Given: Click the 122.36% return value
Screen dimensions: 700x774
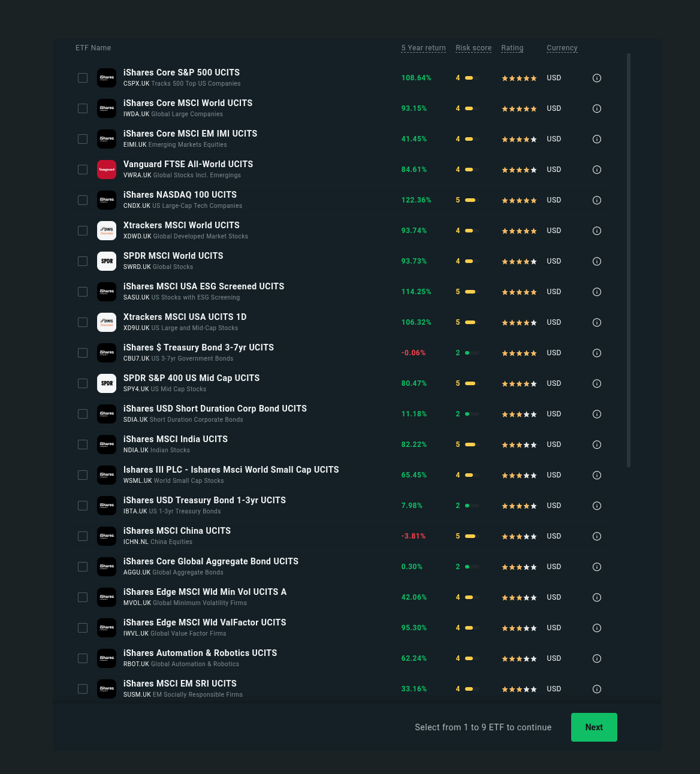Looking at the screenshot, I should click(417, 200).
